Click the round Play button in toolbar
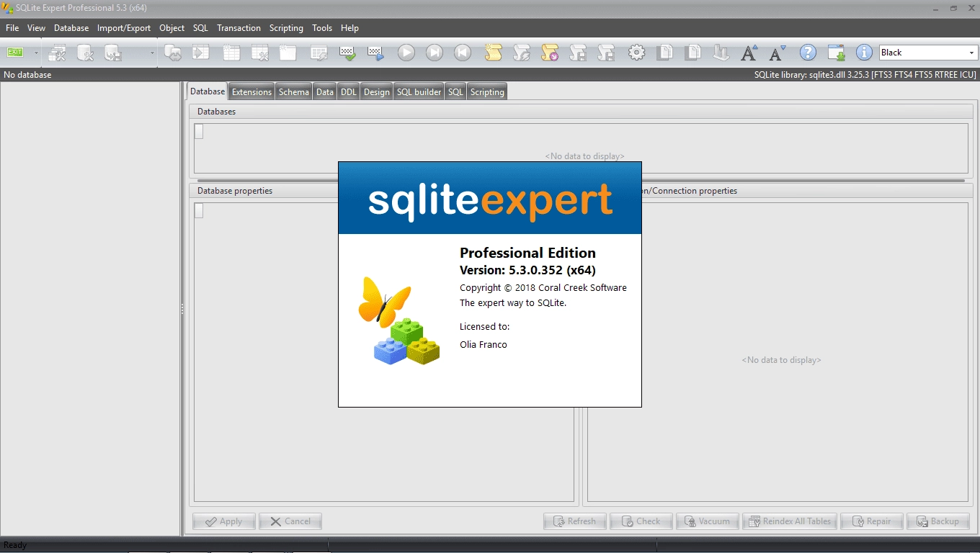Screen dimensions: 980x553 tap(406, 53)
